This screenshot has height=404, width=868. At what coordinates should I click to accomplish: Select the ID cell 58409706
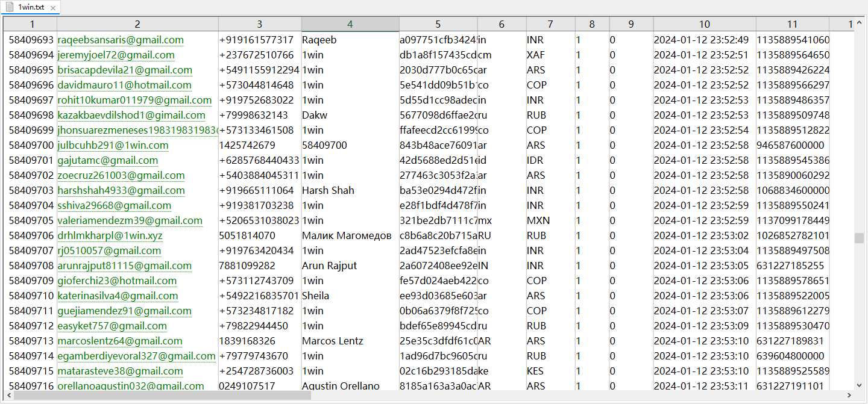[x=31, y=235]
